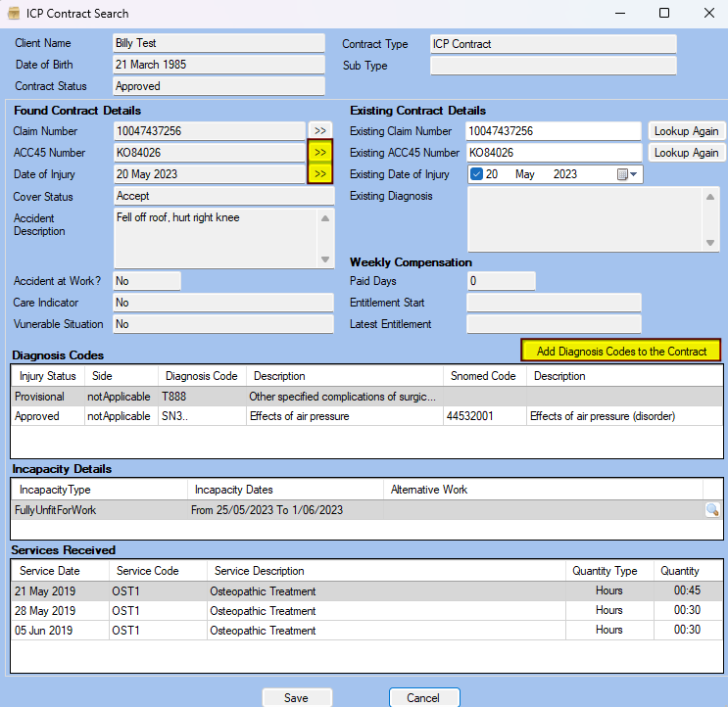Sort by Injury Status column header
The image size is (728, 707).
click(47, 376)
